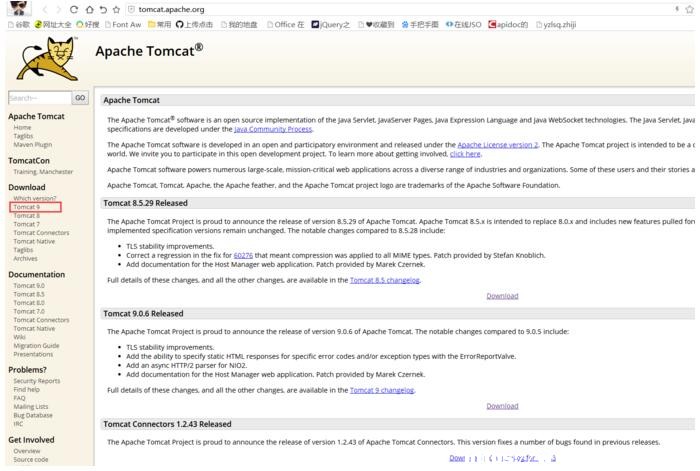Open the 谷歌 bookmark
The height and width of the screenshot is (471, 700).
tap(19, 25)
